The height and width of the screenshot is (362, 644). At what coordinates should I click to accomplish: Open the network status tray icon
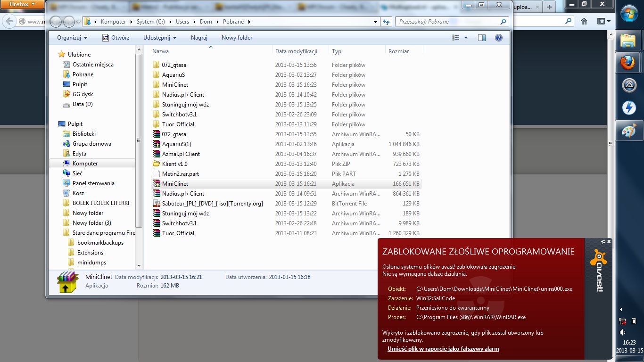pyautogui.click(x=622, y=321)
